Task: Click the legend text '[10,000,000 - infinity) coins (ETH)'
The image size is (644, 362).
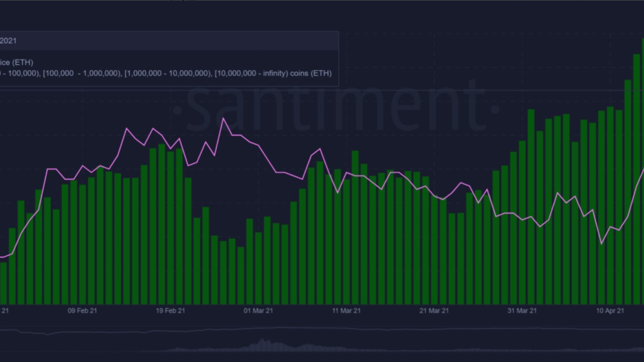Action: click(273, 73)
